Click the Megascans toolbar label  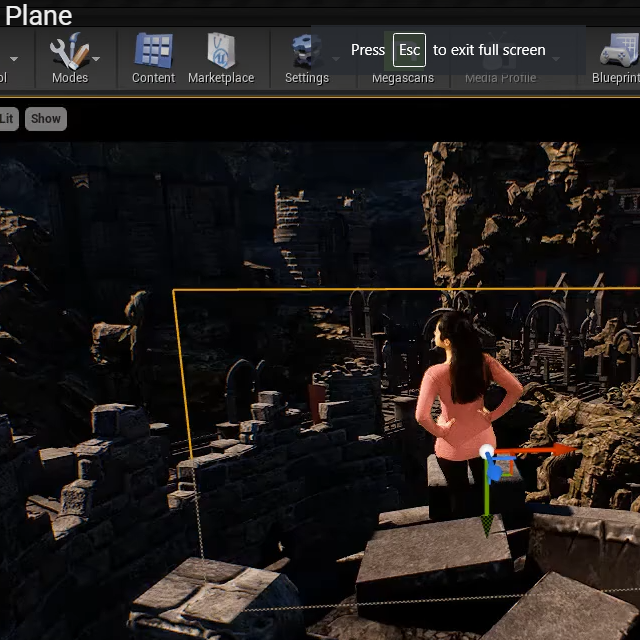pyautogui.click(x=402, y=78)
